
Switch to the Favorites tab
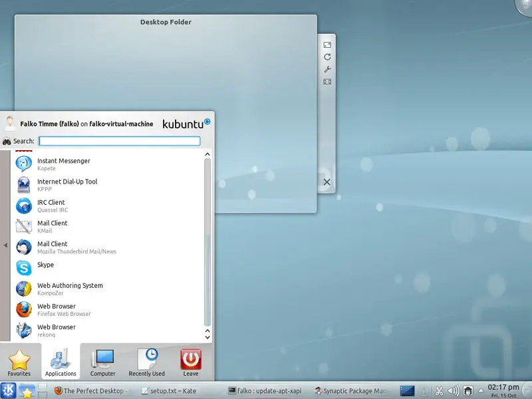pos(19,362)
